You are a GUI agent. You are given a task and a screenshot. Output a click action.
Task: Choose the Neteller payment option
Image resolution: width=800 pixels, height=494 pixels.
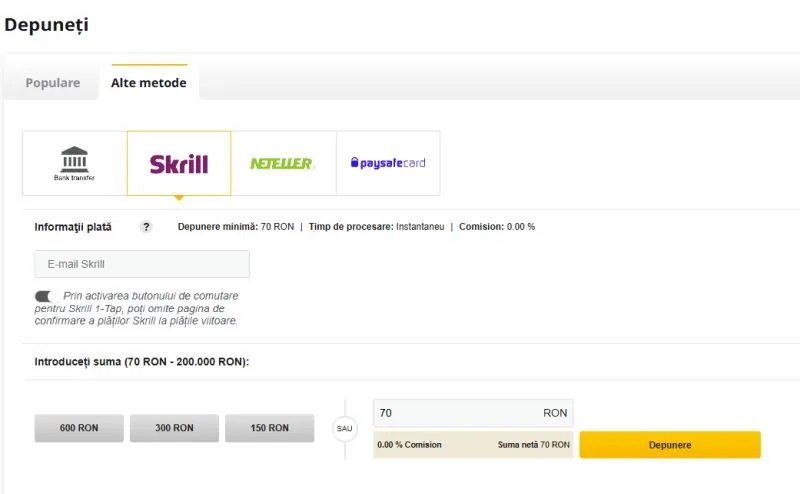point(284,163)
